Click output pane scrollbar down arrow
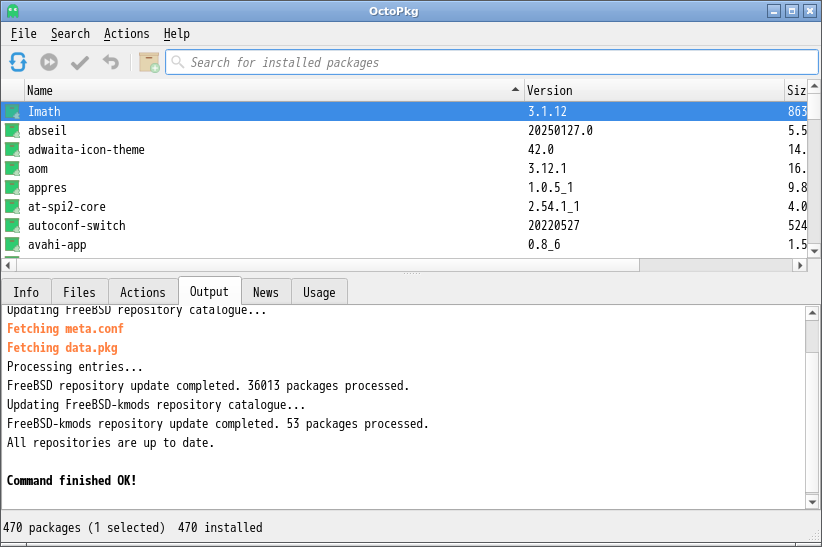 click(812, 502)
